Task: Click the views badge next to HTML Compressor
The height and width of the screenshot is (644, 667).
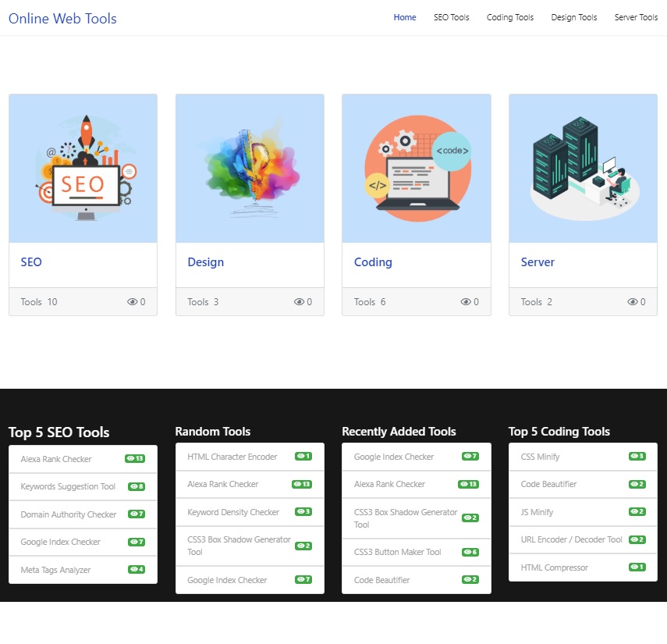Action: pos(637,567)
